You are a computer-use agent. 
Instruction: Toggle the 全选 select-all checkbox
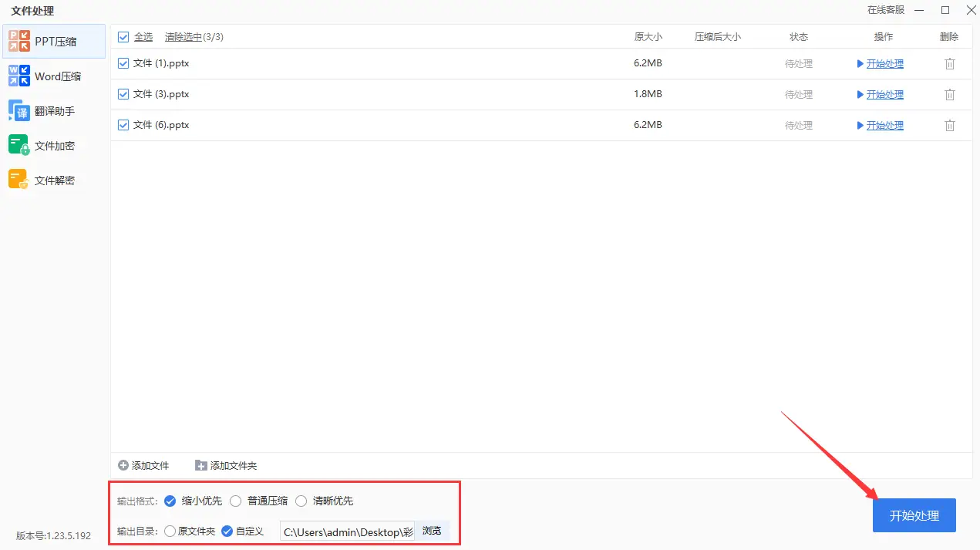click(x=123, y=36)
